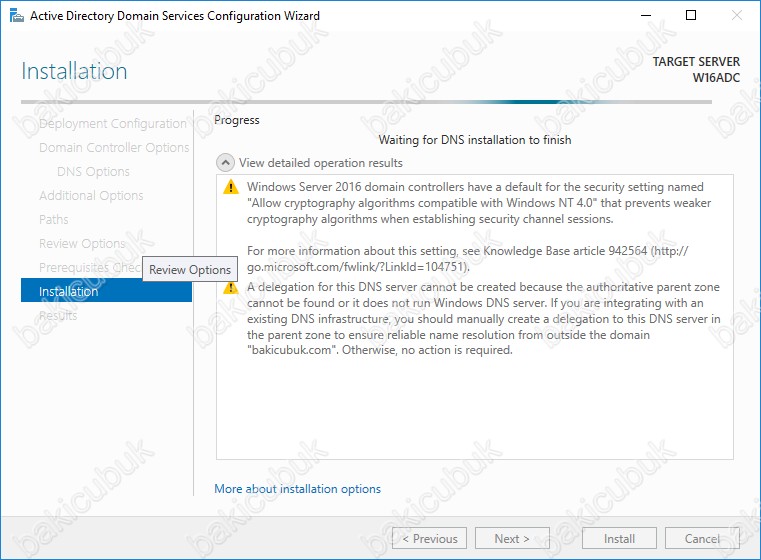Click the Review Options tooltip
The image size is (761, 560).
point(190,269)
